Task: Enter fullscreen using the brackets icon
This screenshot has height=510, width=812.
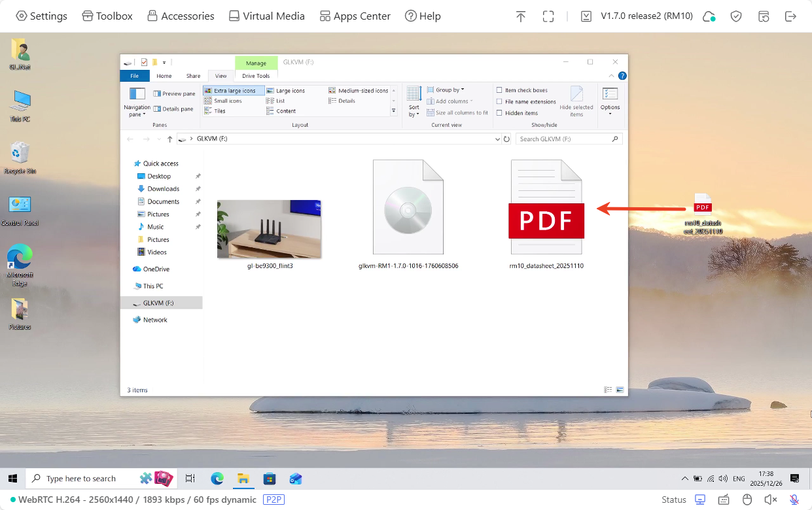Action: click(548, 16)
